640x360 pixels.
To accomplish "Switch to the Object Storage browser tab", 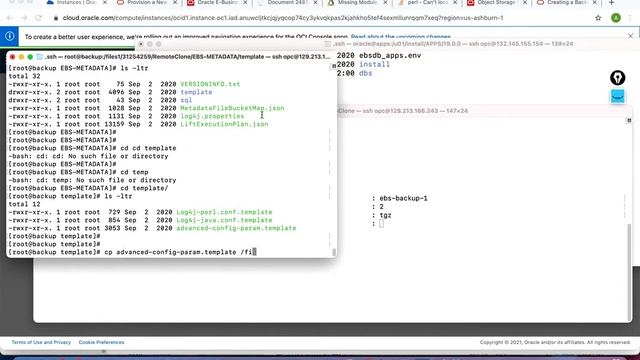I will [x=495, y=3].
